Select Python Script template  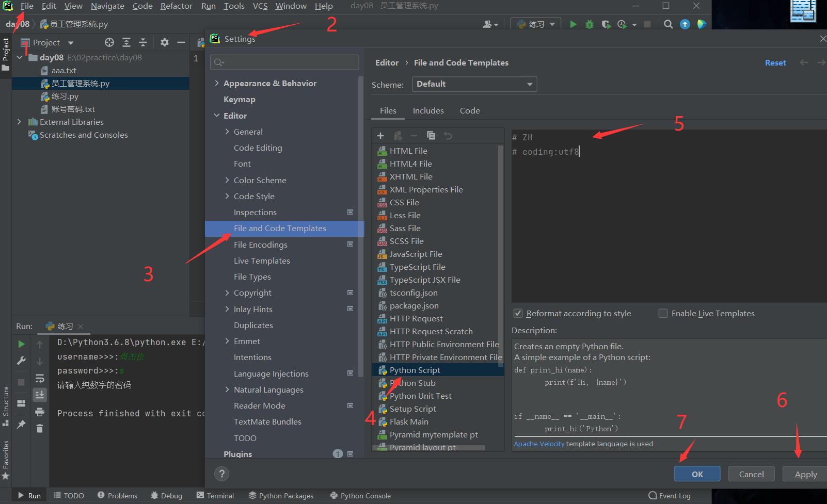(x=438, y=370)
